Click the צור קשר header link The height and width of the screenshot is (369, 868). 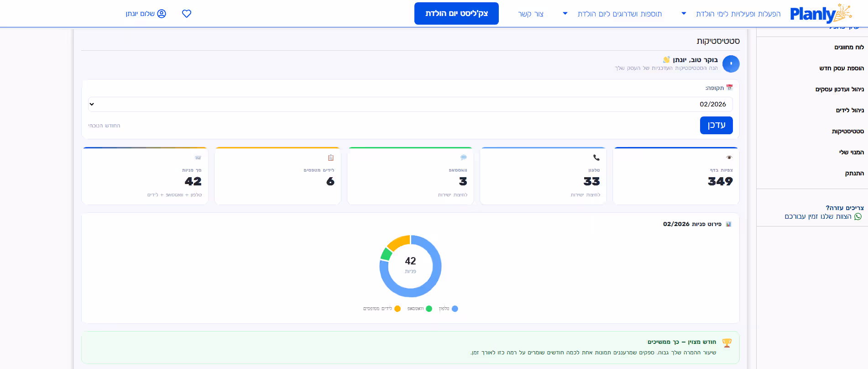[531, 14]
